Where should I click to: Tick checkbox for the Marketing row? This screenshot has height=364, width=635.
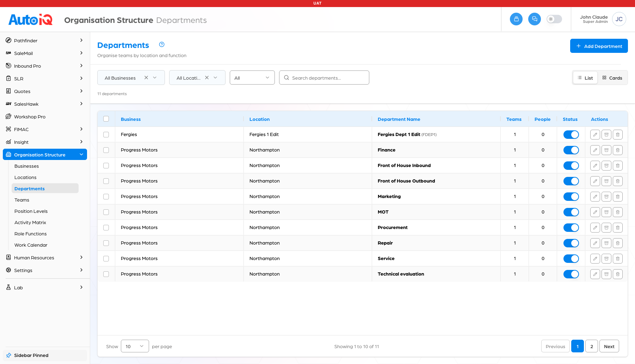[106, 197]
